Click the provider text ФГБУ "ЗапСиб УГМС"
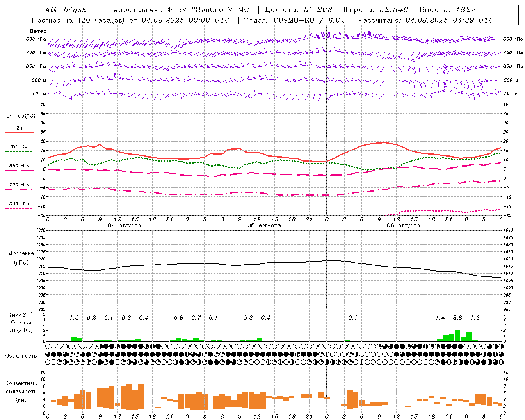525x420 pixels. point(210,10)
